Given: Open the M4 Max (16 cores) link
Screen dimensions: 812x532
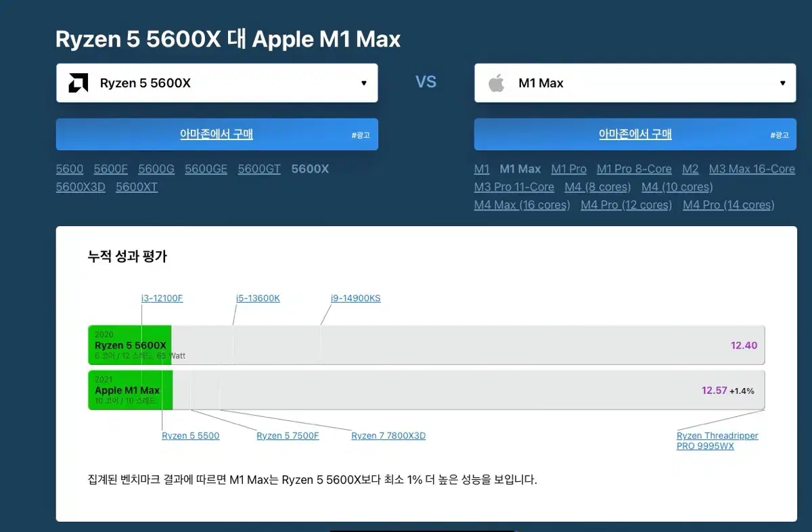Looking at the screenshot, I should point(522,205).
